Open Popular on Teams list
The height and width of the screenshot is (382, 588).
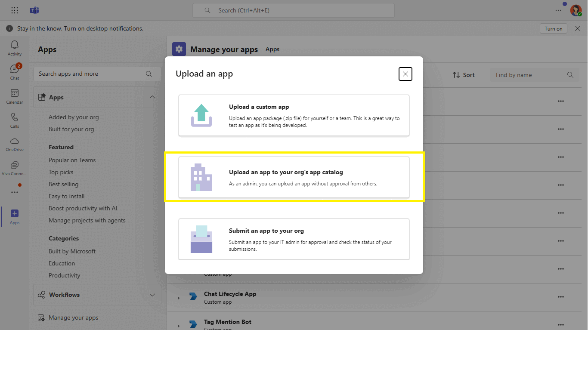[x=72, y=160]
